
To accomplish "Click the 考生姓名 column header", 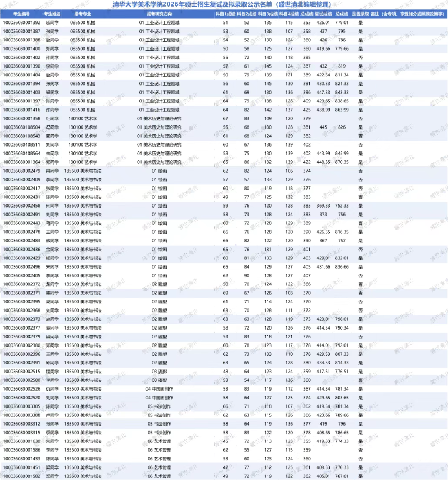I will point(52,13).
